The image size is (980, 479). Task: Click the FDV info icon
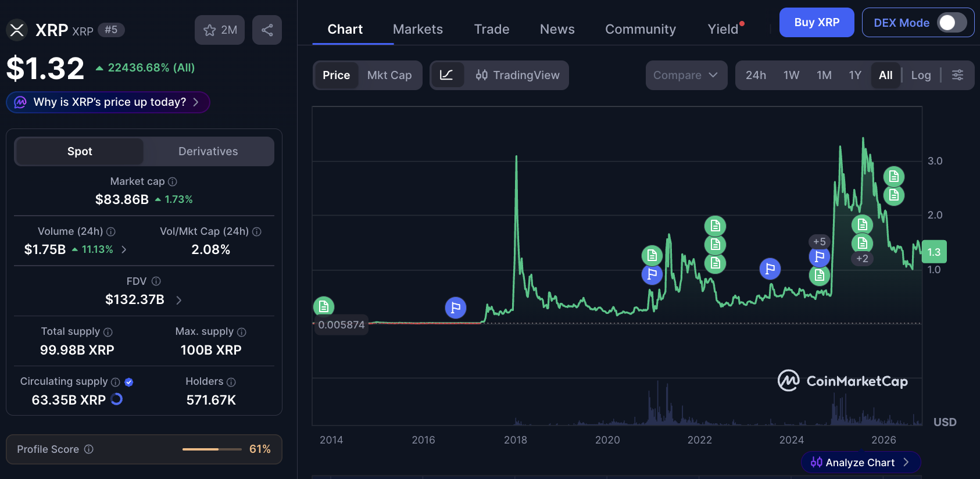click(x=156, y=281)
